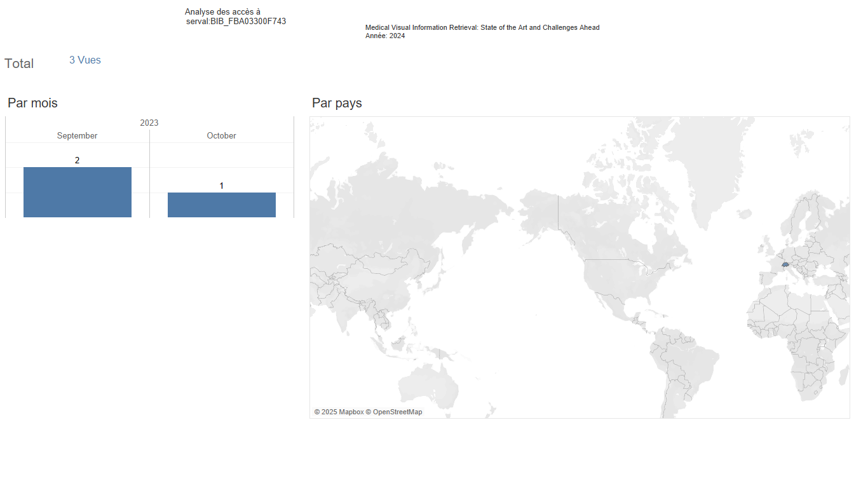Screen dimensions: 868x488
Task: Click the October month header
Action: [221, 135]
